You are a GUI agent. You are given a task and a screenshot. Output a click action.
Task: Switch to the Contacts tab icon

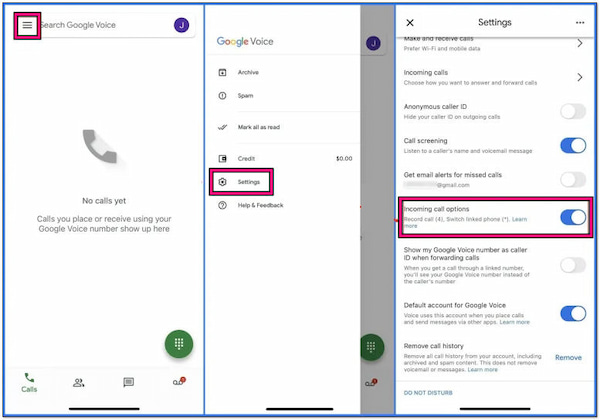tap(79, 383)
